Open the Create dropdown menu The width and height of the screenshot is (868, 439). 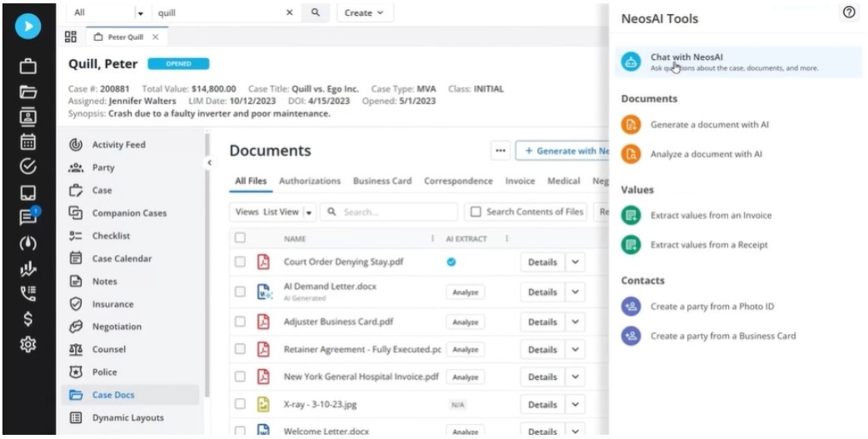365,12
